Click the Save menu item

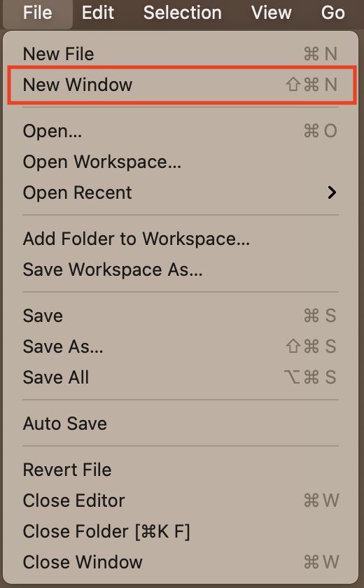pyautogui.click(x=181, y=316)
